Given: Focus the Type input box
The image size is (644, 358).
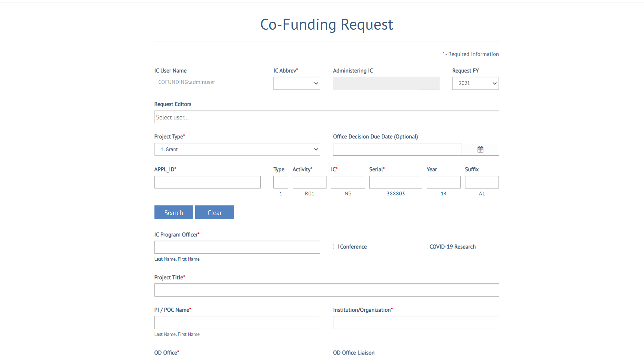Looking at the screenshot, I should point(281,182).
